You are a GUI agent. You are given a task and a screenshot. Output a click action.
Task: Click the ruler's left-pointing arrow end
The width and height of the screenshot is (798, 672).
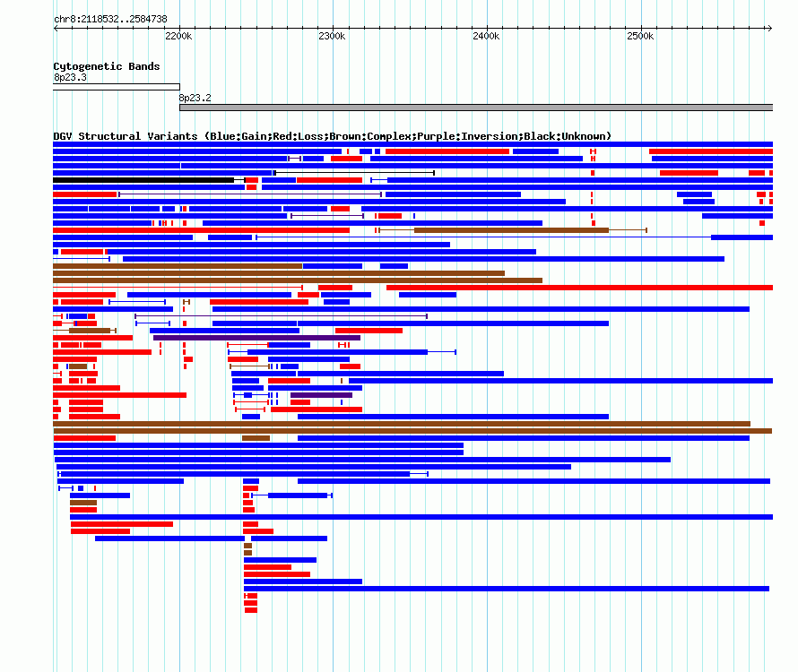tap(56, 28)
